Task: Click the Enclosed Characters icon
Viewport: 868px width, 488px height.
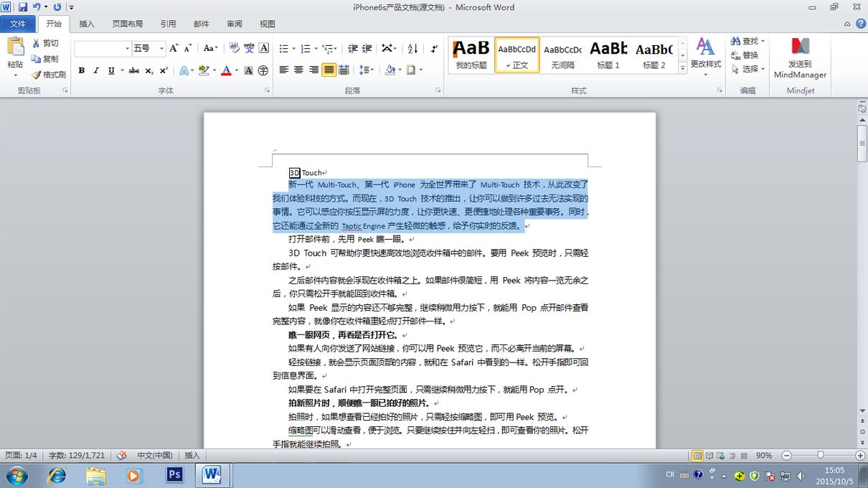Action: [x=263, y=70]
